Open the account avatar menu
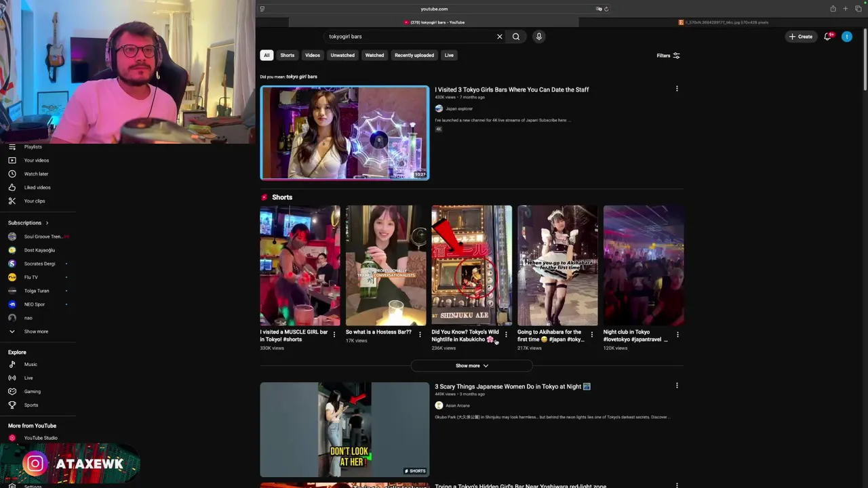868x488 pixels. pyautogui.click(x=847, y=37)
